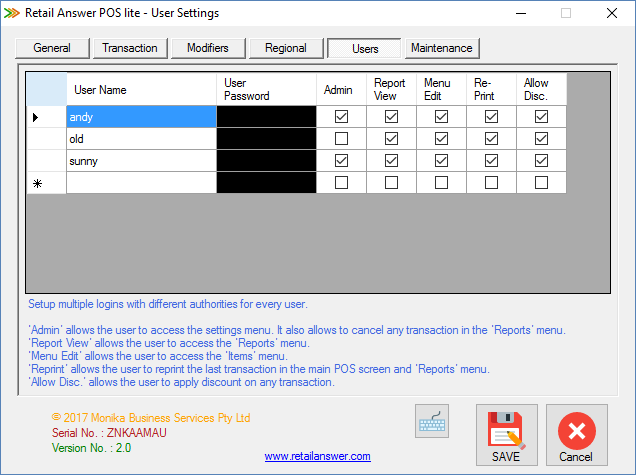Check Menu Edit in the new user row
636x475 pixels.
(441, 183)
